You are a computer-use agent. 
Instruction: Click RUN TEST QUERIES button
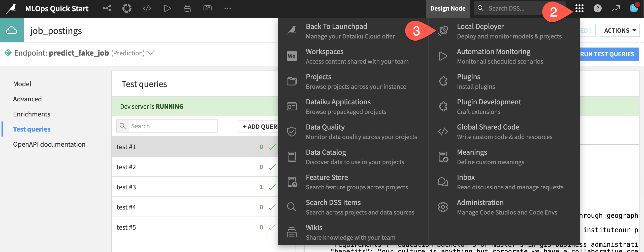(x=609, y=54)
